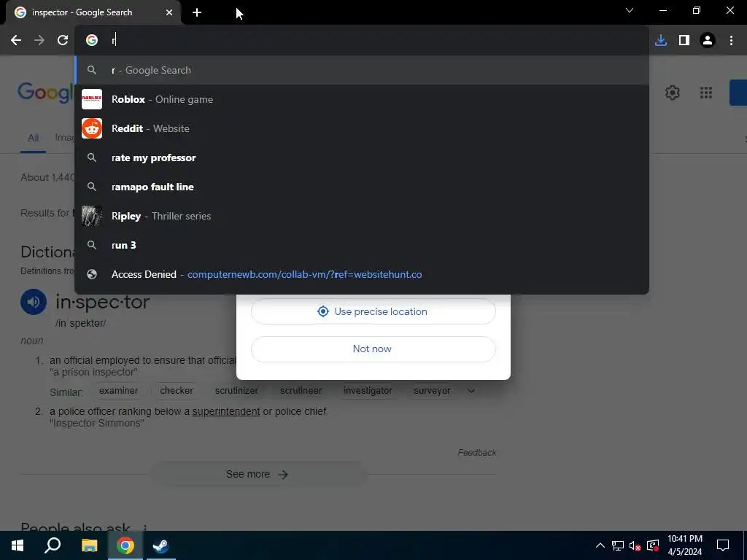This screenshot has height=560, width=747.
Task: Switch to the All results tab
Action: (x=33, y=138)
